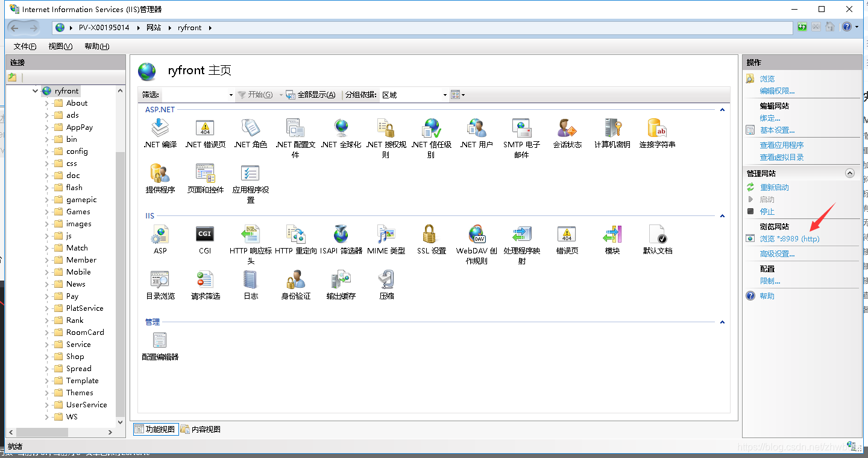The image size is (868, 458).
Task: Open the 基本设置... link
Action: [777, 130]
